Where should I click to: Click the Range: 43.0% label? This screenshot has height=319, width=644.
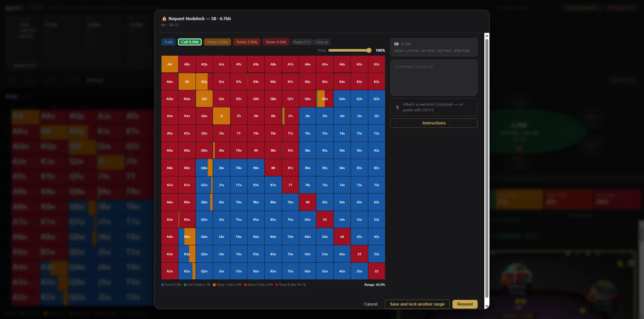[375, 285]
